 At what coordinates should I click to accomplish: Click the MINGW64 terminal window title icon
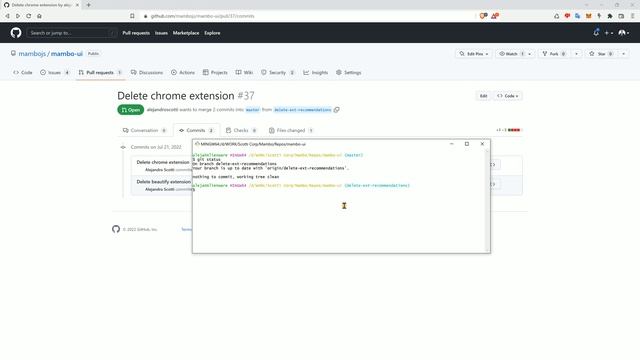[x=197, y=144]
